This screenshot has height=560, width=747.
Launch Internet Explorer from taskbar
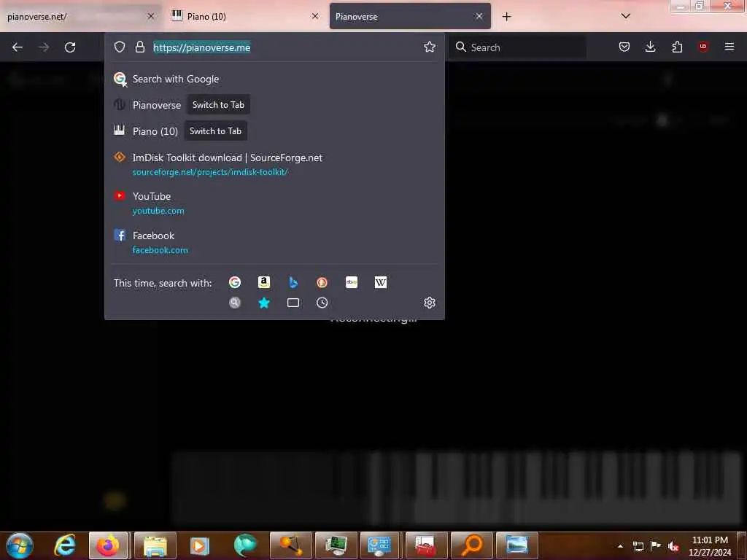pyautogui.click(x=65, y=545)
